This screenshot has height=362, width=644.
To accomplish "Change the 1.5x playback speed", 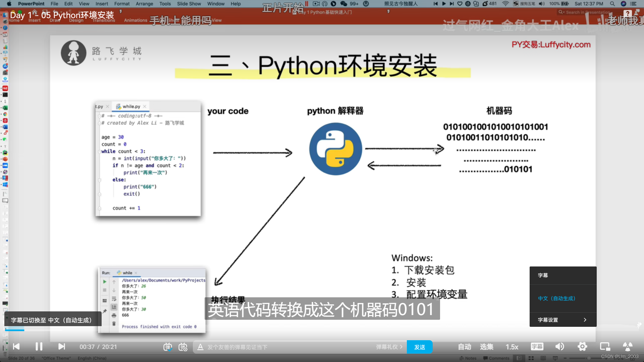I will (512, 347).
